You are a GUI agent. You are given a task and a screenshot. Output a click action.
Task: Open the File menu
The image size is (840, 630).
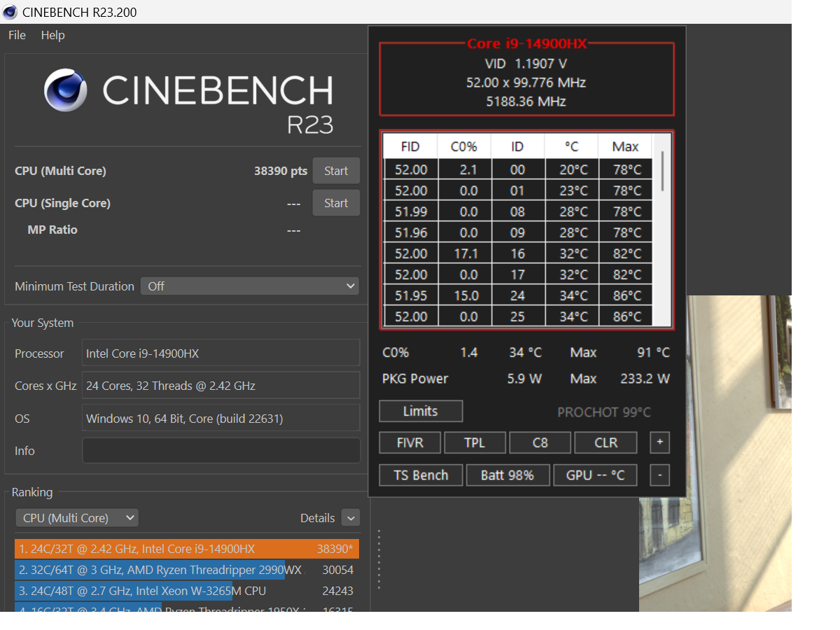tap(17, 35)
